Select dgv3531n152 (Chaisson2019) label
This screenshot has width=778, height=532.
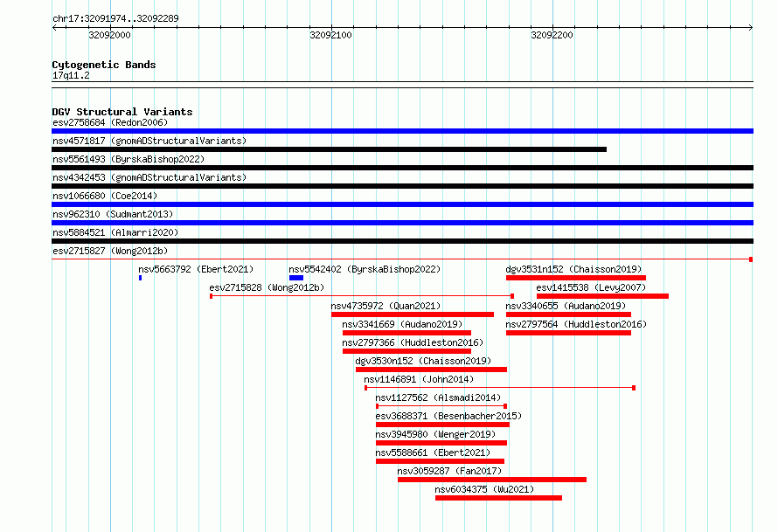[573, 269]
